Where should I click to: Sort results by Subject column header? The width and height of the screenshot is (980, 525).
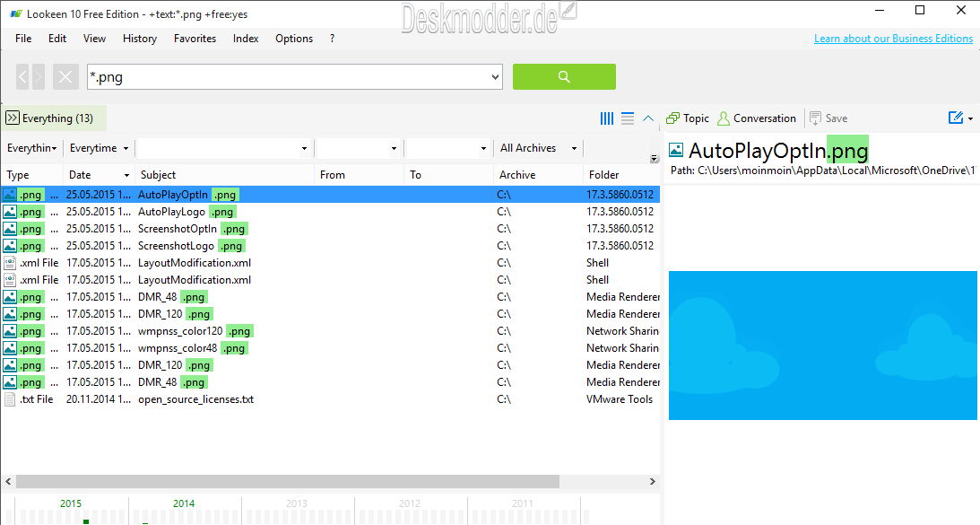click(x=224, y=175)
